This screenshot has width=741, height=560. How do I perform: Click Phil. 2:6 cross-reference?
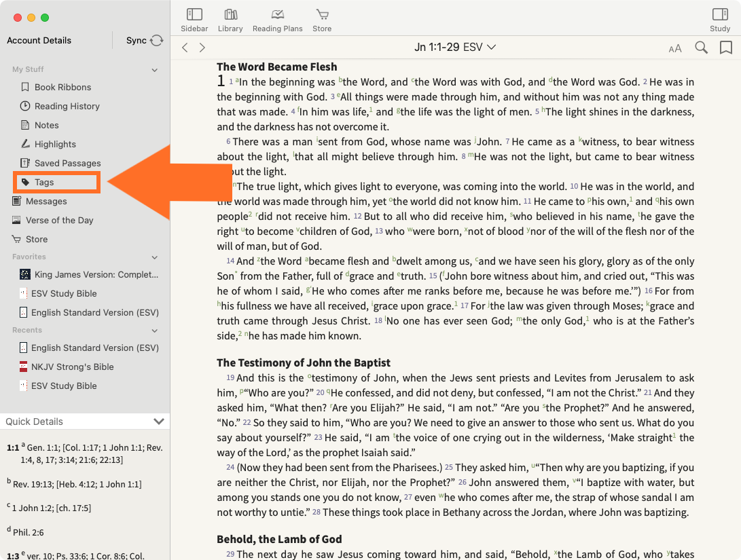pyautogui.click(x=29, y=532)
